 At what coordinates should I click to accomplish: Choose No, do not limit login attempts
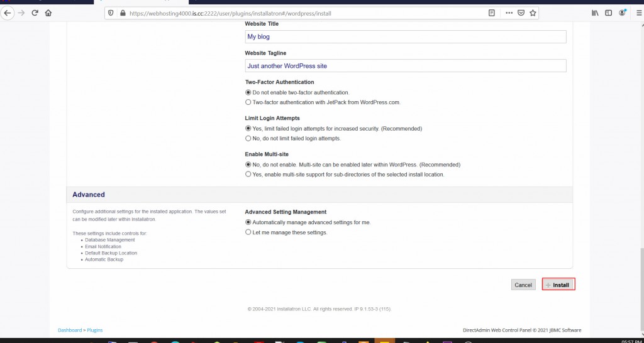(x=248, y=139)
